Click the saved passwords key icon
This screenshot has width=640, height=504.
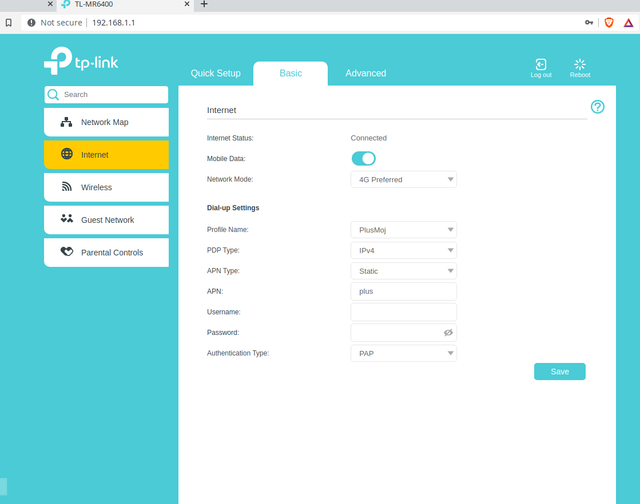click(x=589, y=22)
